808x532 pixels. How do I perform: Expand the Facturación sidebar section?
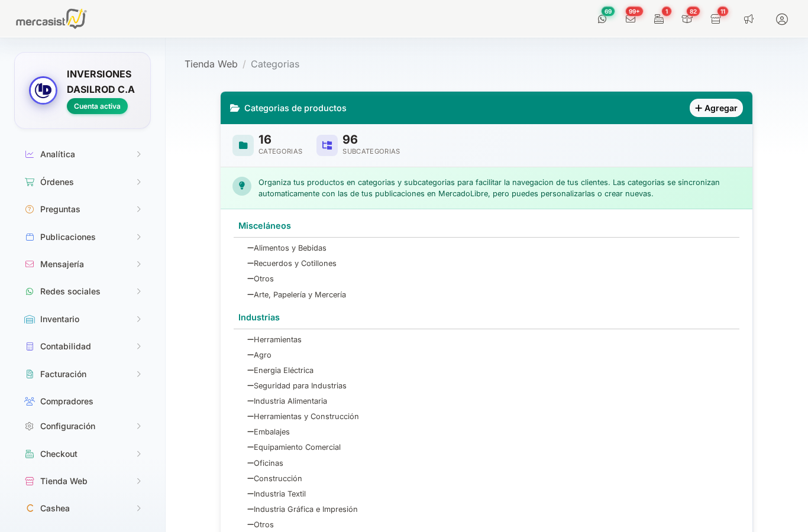(x=82, y=374)
